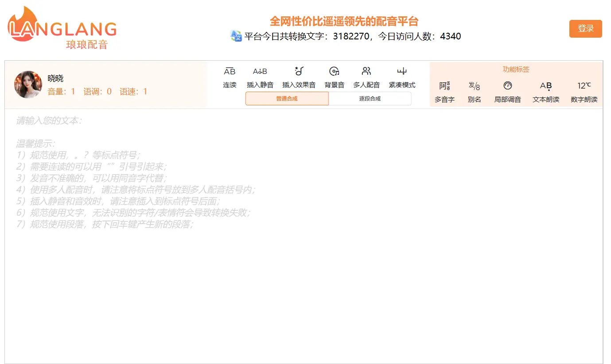Select the 文本朗读 text reading icon
611x364 pixels.
click(x=546, y=86)
